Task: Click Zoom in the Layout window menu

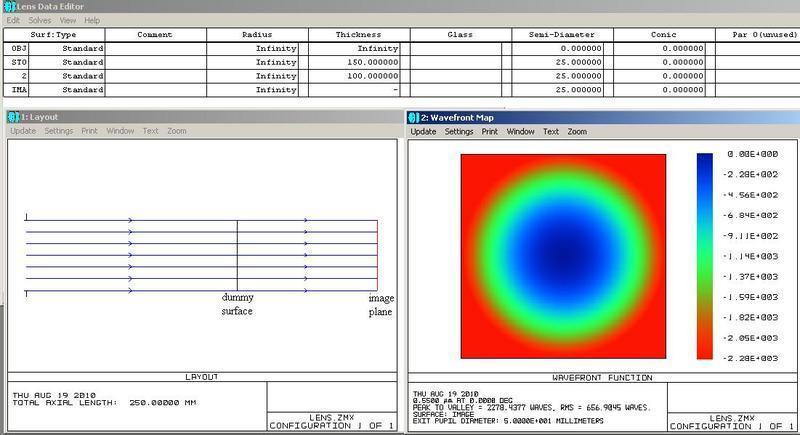Action: click(176, 131)
